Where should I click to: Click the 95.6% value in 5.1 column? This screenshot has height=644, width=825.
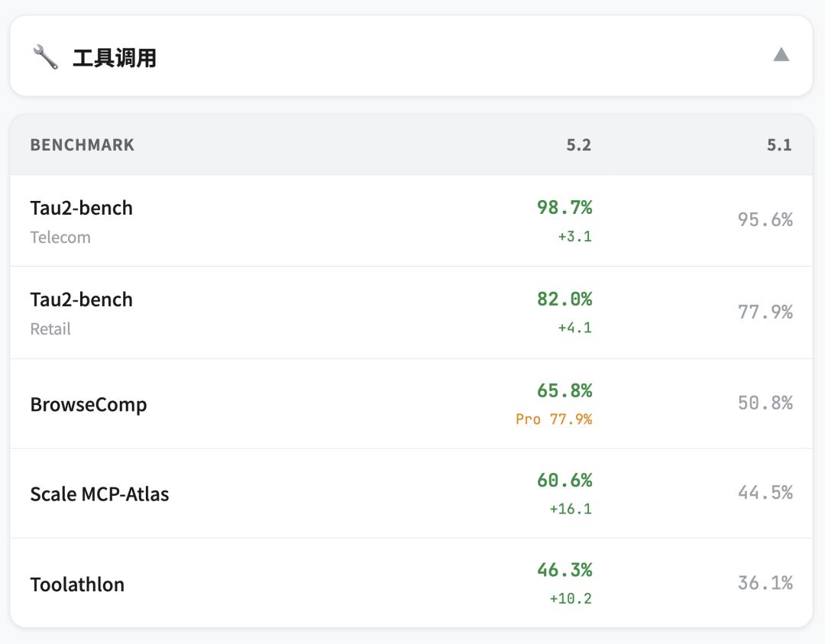[765, 220]
